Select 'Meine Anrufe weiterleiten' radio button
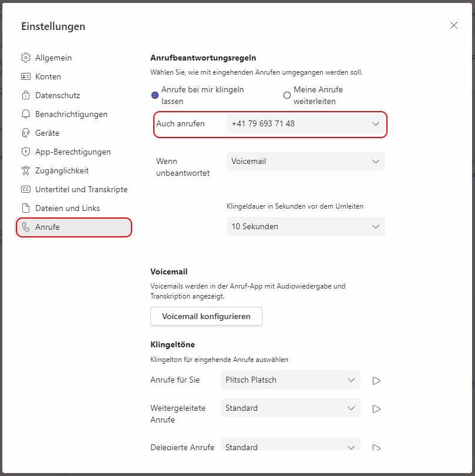This screenshot has height=476, width=475. click(287, 95)
